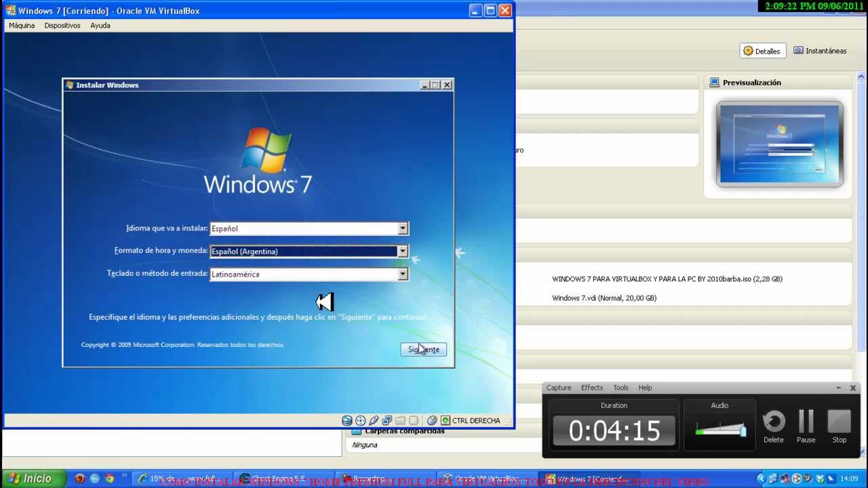Click the network adapter indicator in VM status bar
Screen dimensions: 868x488
click(x=387, y=420)
